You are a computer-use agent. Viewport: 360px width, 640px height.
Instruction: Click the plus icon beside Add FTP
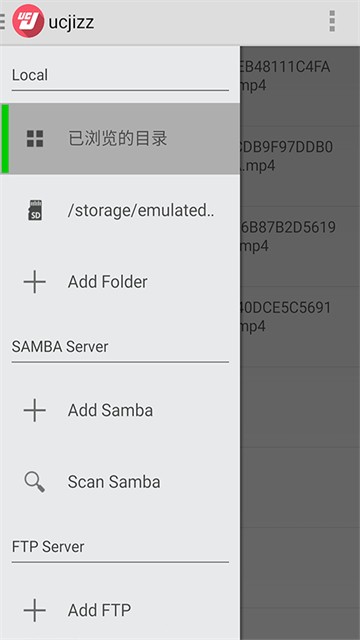[x=35, y=610]
